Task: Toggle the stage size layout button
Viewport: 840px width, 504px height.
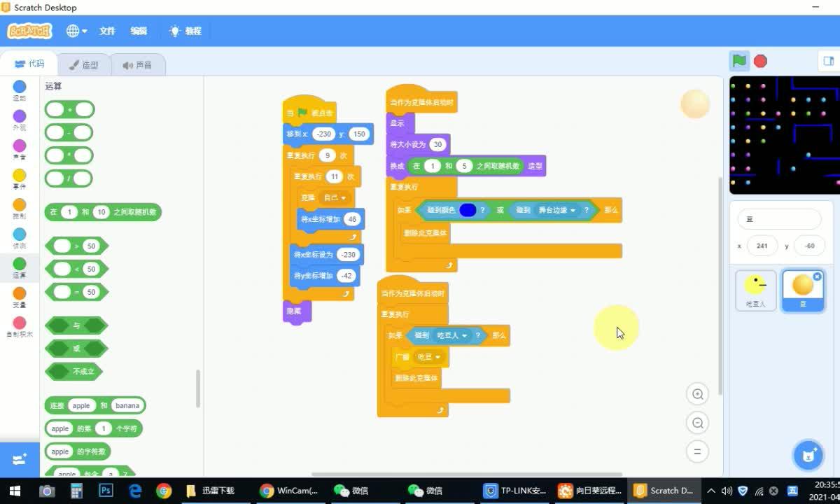Action: [829, 61]
